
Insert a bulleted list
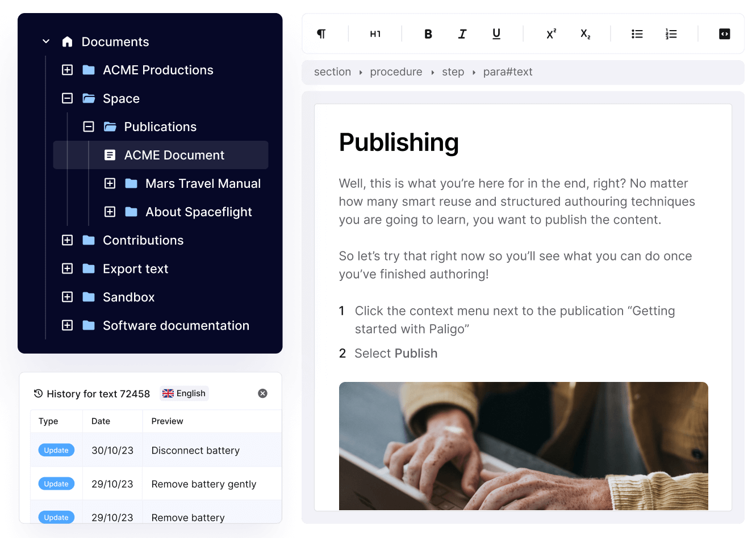click(x=637, y=34)
